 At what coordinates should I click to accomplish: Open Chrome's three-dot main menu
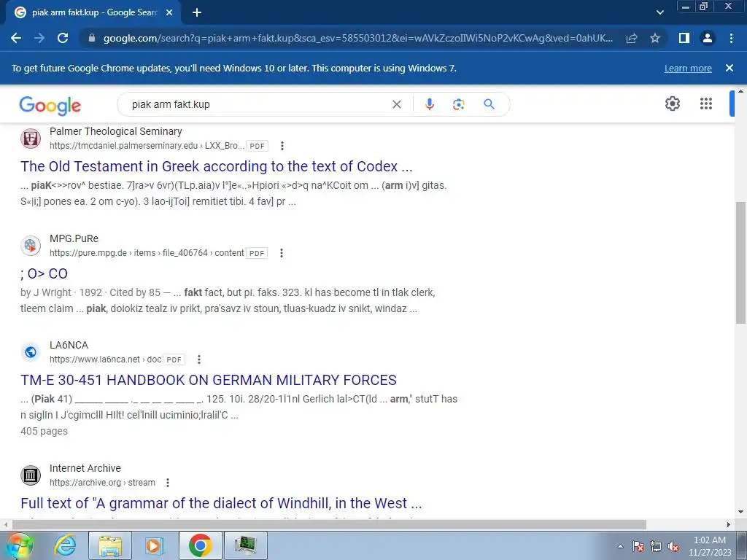731,38
